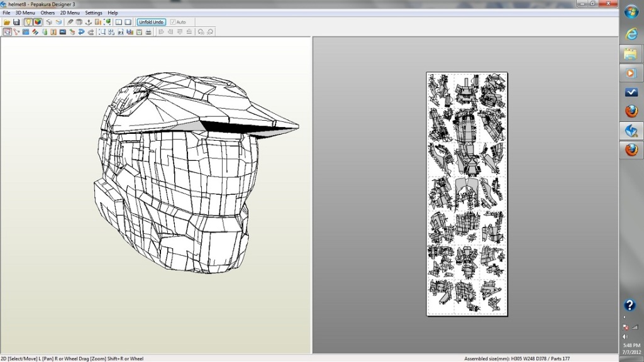Open the Help menu
This screenshot has height=362, width=644.
pyautogui.click(x=113, y=13)
